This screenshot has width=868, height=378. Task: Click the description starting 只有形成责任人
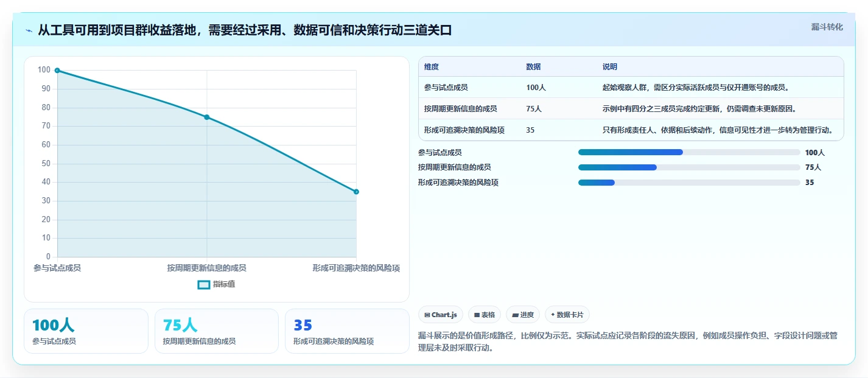coord(718,130)
